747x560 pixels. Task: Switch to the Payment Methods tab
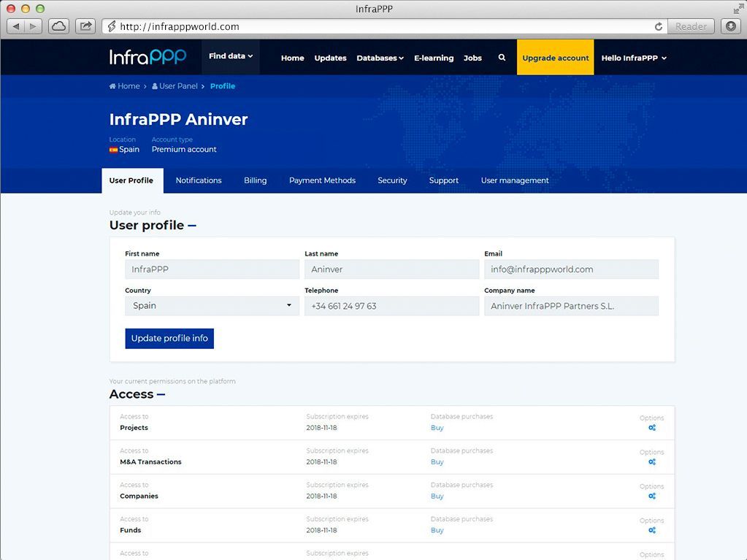coord(322,180)
